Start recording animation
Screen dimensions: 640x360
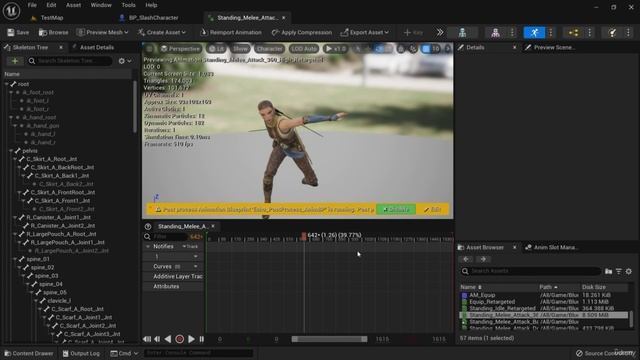tap(179, 339)
